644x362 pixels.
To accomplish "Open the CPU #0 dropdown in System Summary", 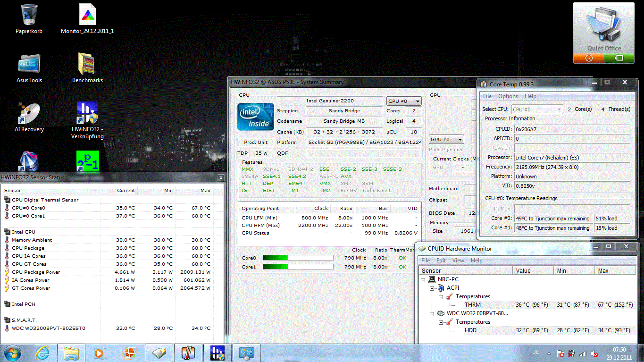I will 404,101.
